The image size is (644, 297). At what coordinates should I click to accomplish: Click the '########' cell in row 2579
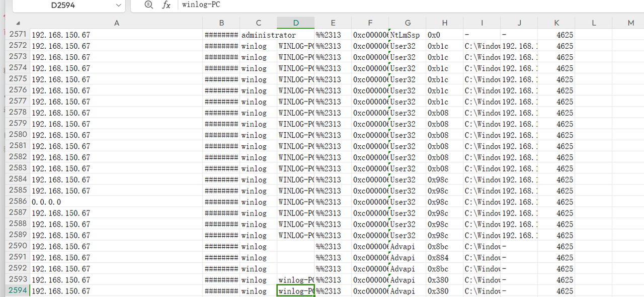coord(221,124)
